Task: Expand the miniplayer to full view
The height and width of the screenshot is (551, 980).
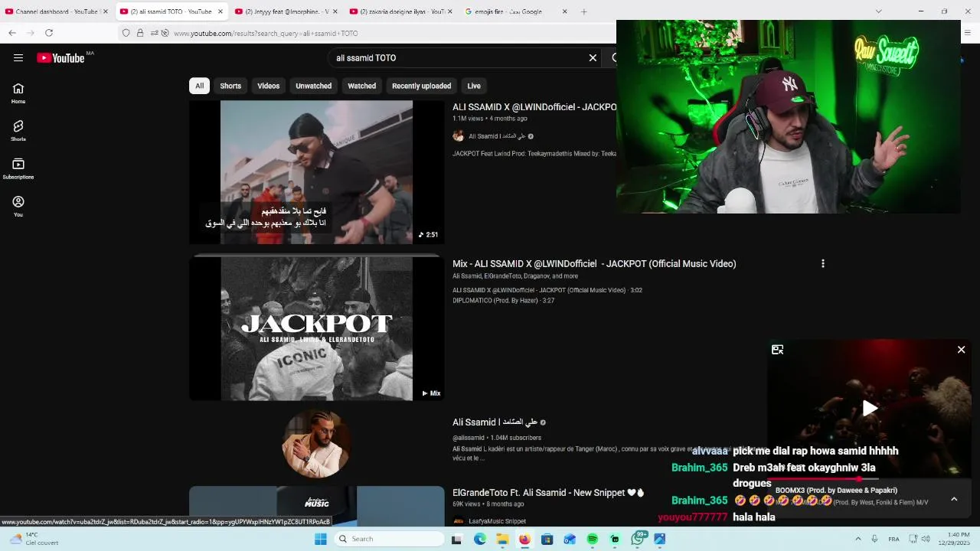Action: (x=777, y=350)
